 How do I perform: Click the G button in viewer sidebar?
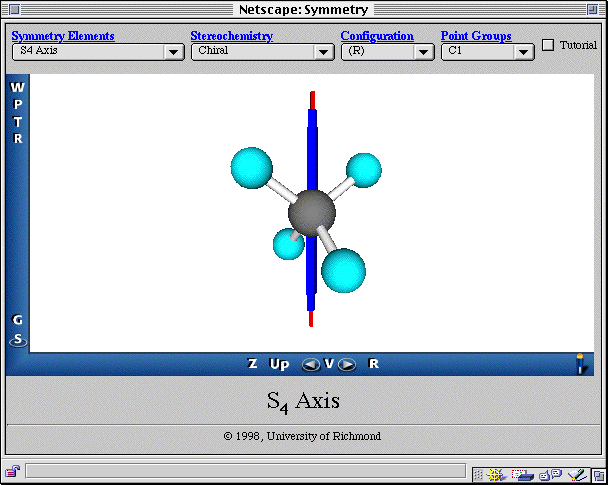[x=17, y=320]
